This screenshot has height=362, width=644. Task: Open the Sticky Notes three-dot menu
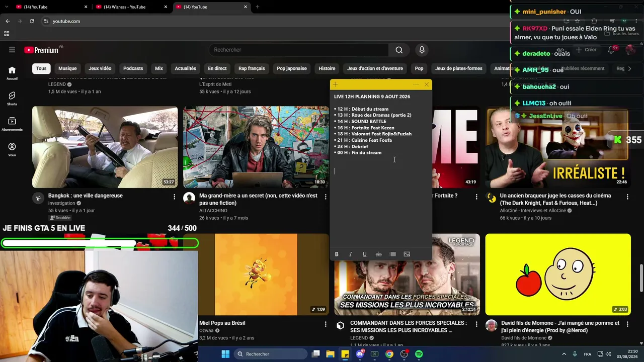pyautogui.click(x=416, y=84)
